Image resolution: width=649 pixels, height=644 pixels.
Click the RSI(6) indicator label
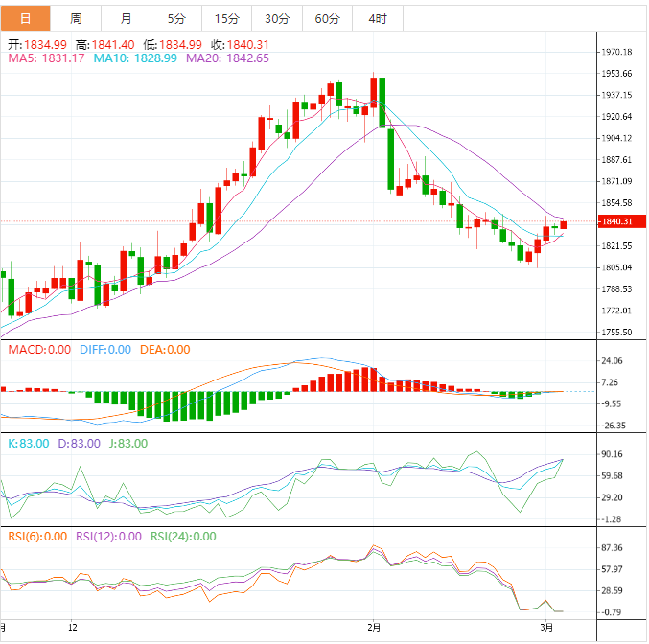pos(37,537)
